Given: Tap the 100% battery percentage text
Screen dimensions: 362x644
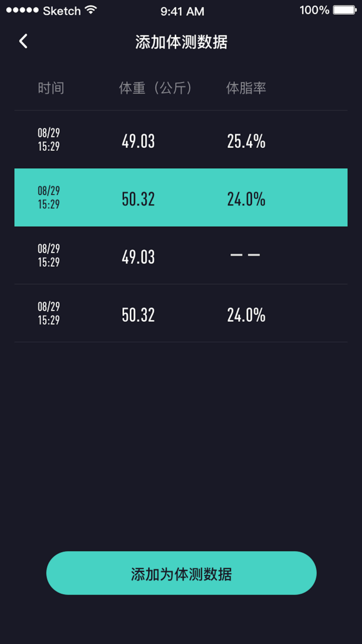Looking at the screenshot, I should click(314, 10).
